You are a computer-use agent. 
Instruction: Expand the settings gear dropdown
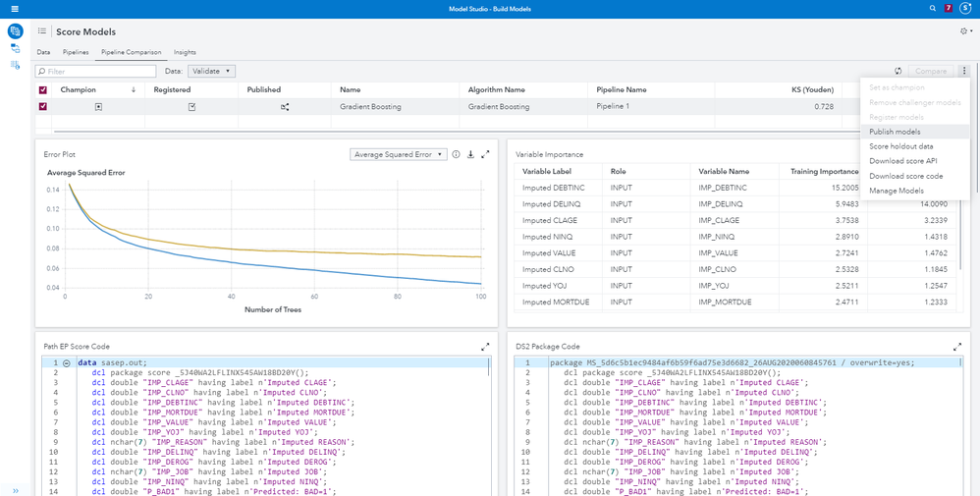point(965,31)
